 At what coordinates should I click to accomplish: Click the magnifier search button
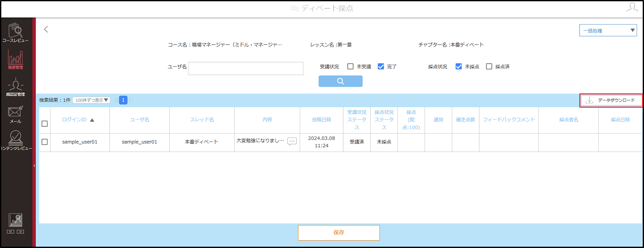(340, 81)
